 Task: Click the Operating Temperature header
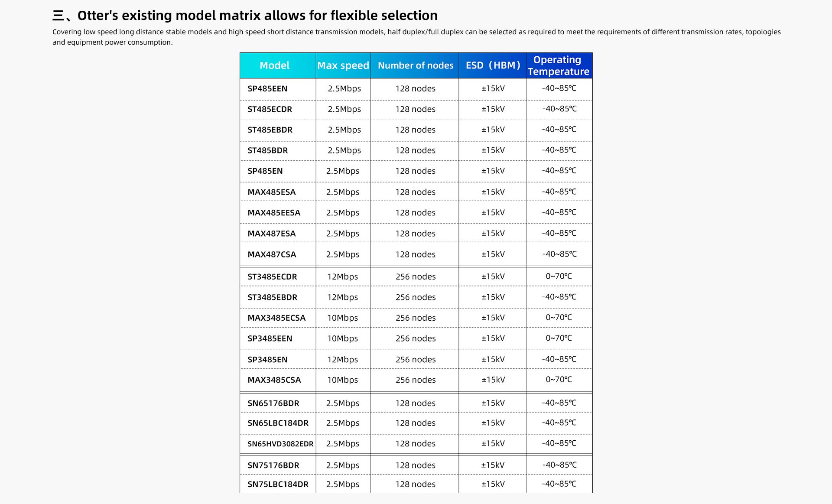click(x=558, y=65)
